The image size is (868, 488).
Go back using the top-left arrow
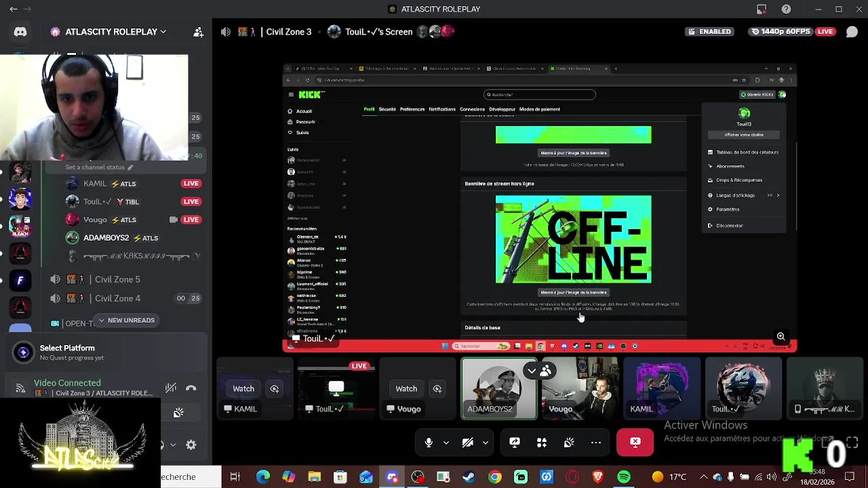click(x=14, y=9)
